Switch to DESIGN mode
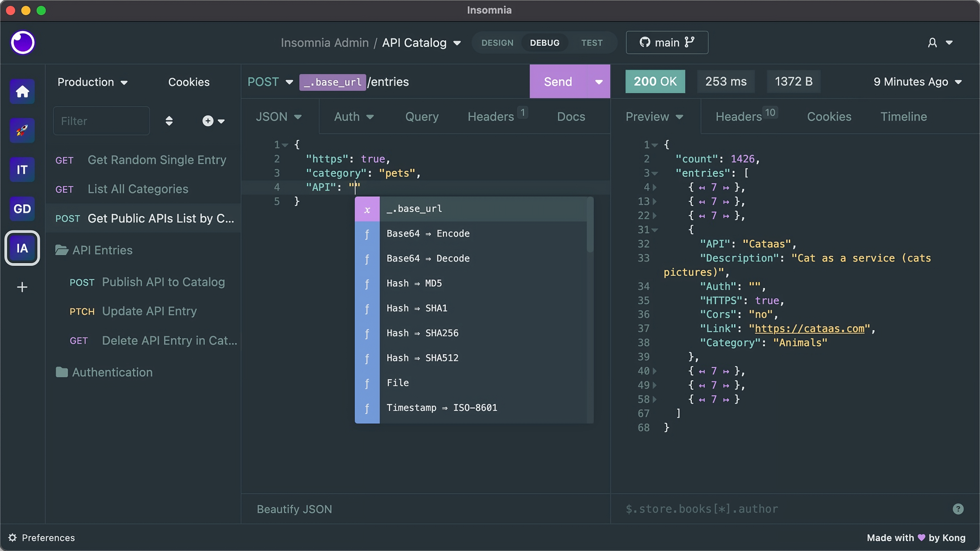This screenshot has width=980, height=551. click(x=497, y=42)
